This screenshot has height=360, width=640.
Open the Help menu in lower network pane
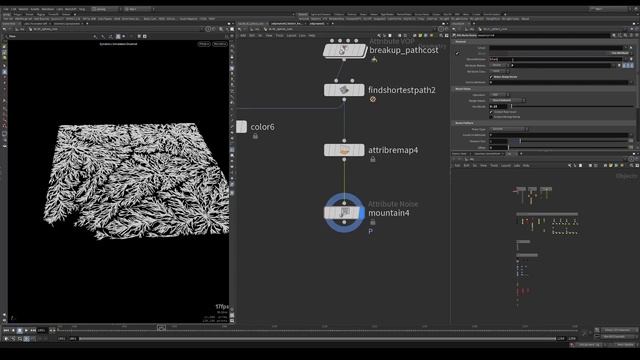[x=526, y=166]
